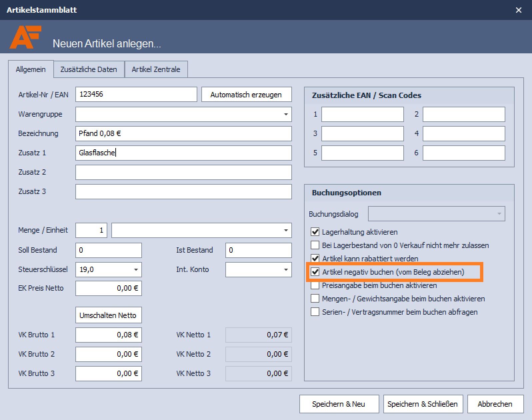Switch to the Allgemein tab

pyautogui.click(x=31, y=69)
